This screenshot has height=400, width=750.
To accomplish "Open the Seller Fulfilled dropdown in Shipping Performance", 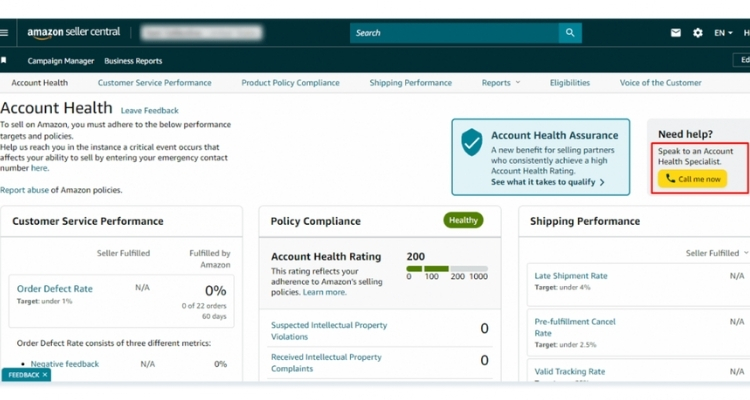I will (717, 253).
